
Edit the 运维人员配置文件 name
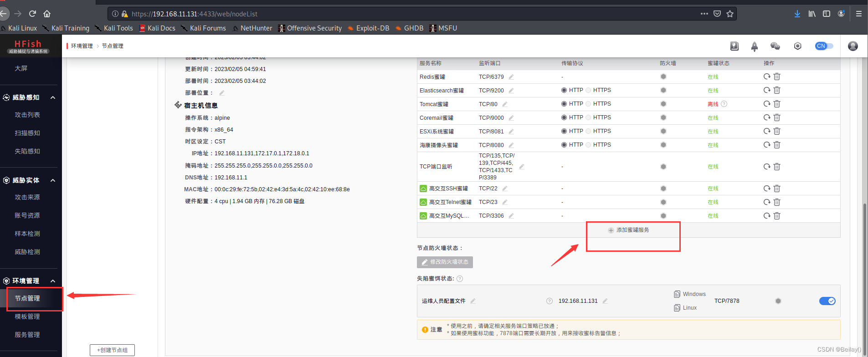[x=473, y=301]
